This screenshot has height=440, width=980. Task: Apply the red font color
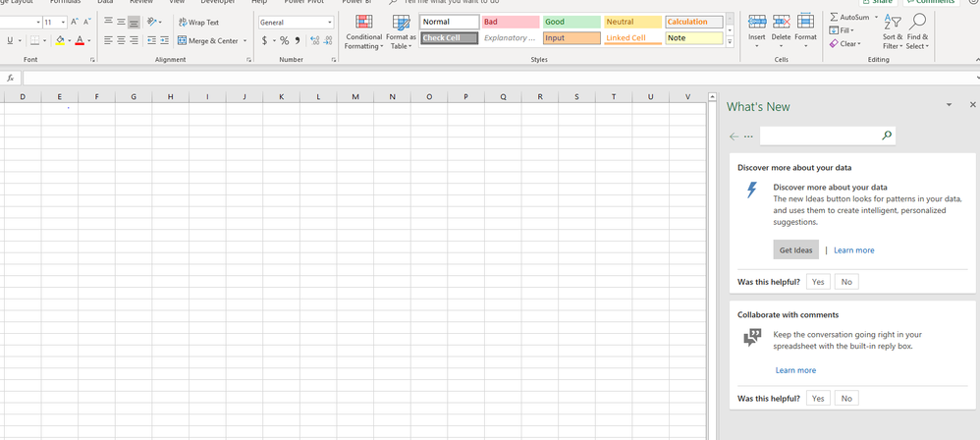coord(80,40)
